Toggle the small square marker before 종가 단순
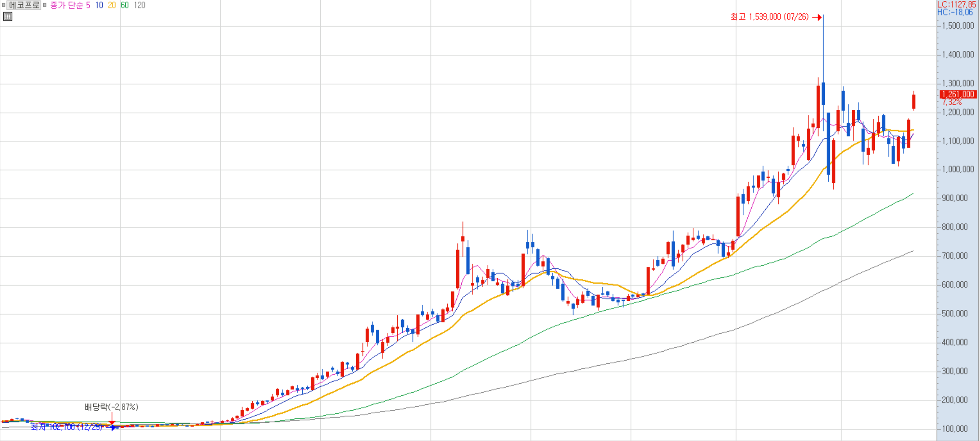 point(44,5)
